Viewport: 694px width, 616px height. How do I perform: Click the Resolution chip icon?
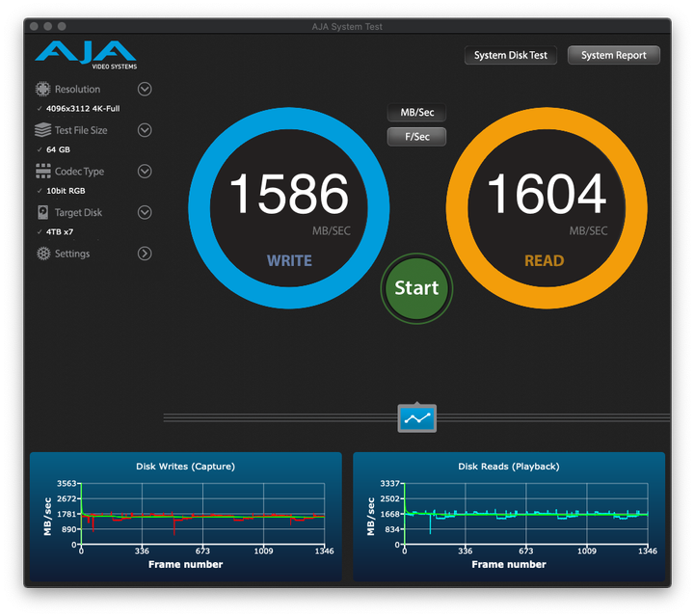tap(42, 90)
